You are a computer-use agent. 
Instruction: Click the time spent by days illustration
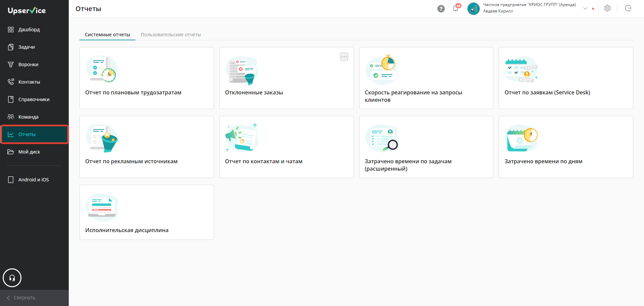click(521, 138)
